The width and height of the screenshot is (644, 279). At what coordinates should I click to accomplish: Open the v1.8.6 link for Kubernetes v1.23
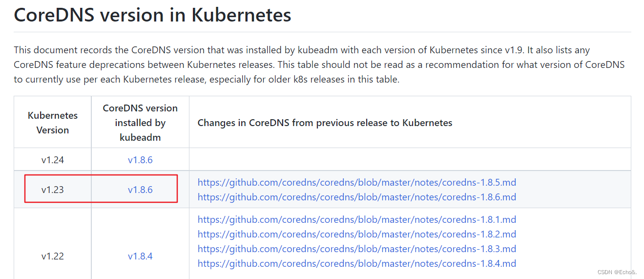pyautogui.click(x=140, y=190)
